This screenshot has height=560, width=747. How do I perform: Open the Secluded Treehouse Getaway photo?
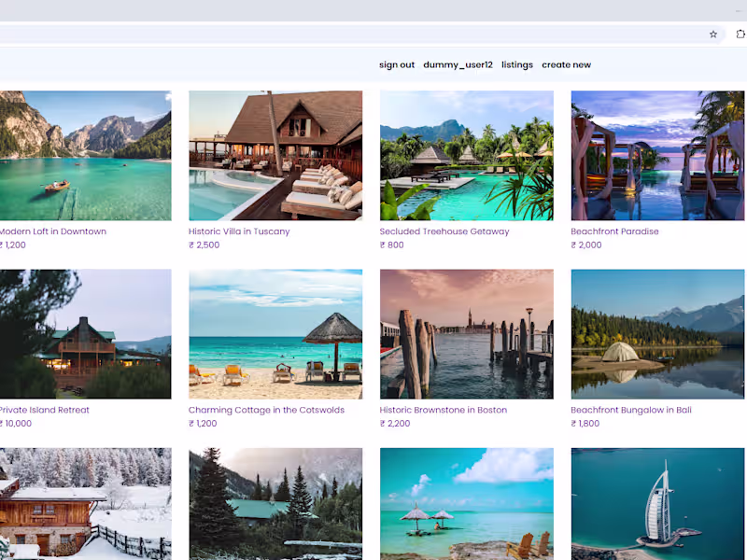coord(466,155)
